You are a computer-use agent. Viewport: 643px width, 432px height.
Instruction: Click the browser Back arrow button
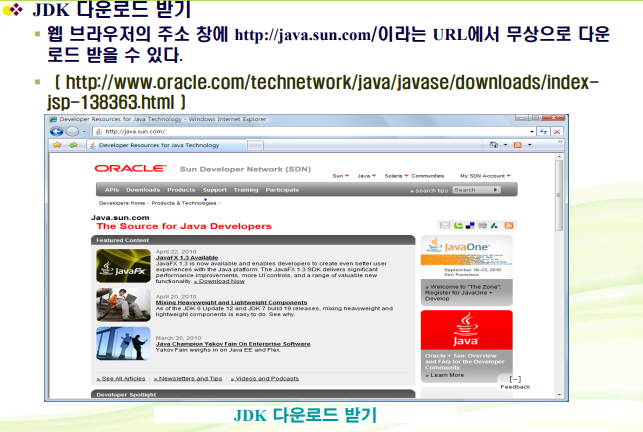[57, 132]
